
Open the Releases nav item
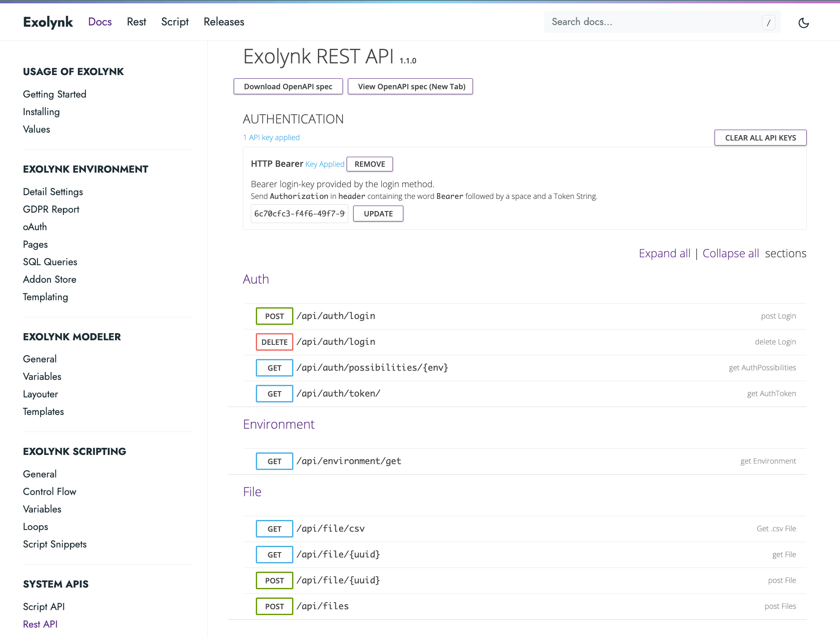pos(224,22)
